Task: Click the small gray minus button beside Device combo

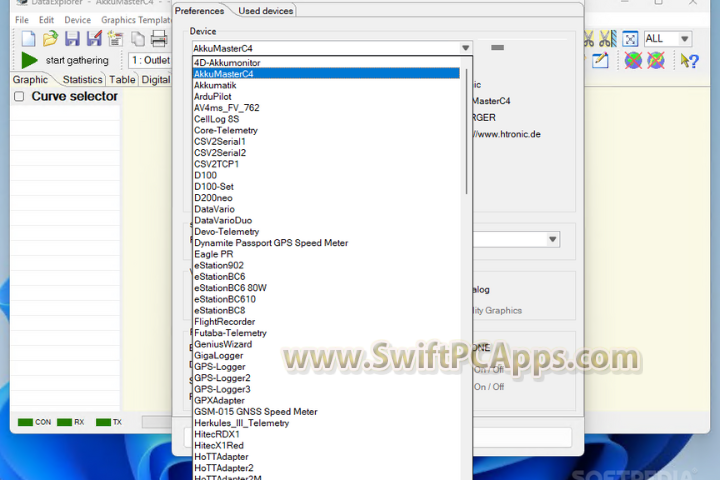Action: tap(497, 47)
